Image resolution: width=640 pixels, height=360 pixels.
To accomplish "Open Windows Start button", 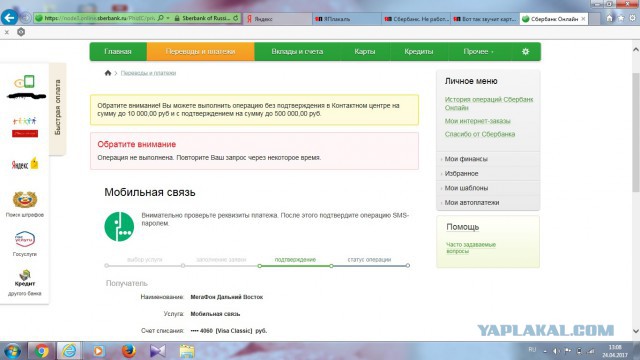I will coord(12,351).
